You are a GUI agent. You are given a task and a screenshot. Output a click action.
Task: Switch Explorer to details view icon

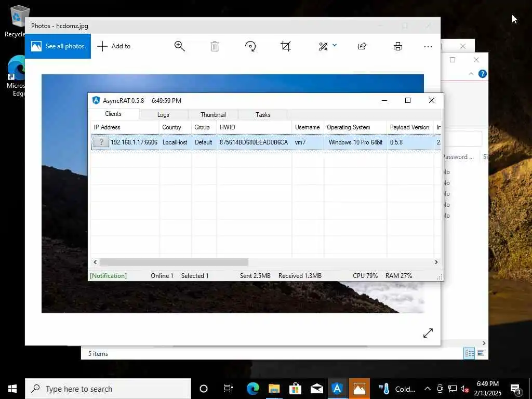470,353
